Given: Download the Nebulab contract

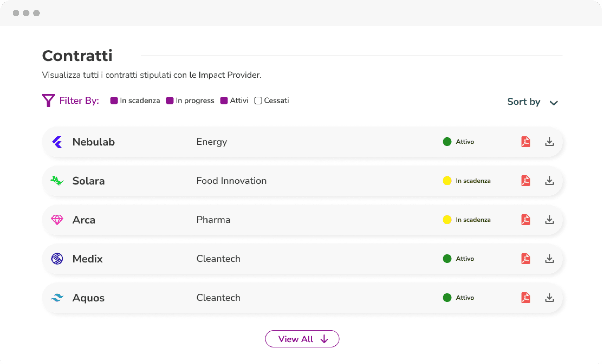Looking at the screenshot, I should coord(549,142).
